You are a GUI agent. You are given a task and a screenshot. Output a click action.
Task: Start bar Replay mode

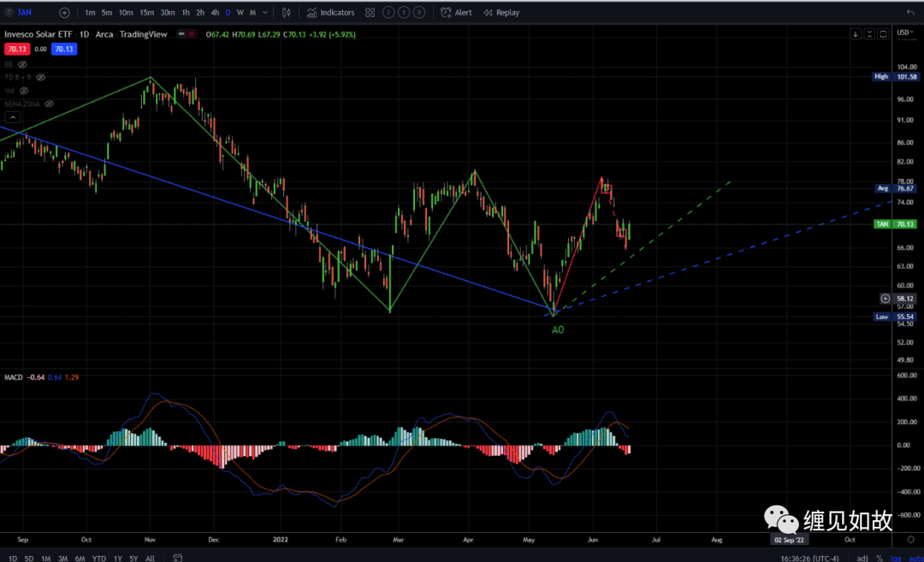(x=501, y=12)
